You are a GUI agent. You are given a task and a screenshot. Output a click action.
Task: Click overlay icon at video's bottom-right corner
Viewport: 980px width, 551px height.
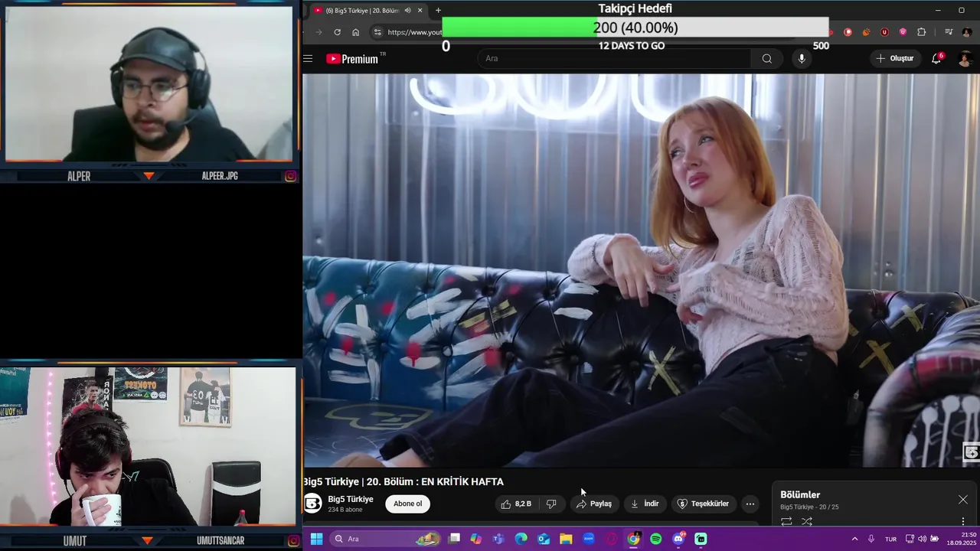coord(971,452)
